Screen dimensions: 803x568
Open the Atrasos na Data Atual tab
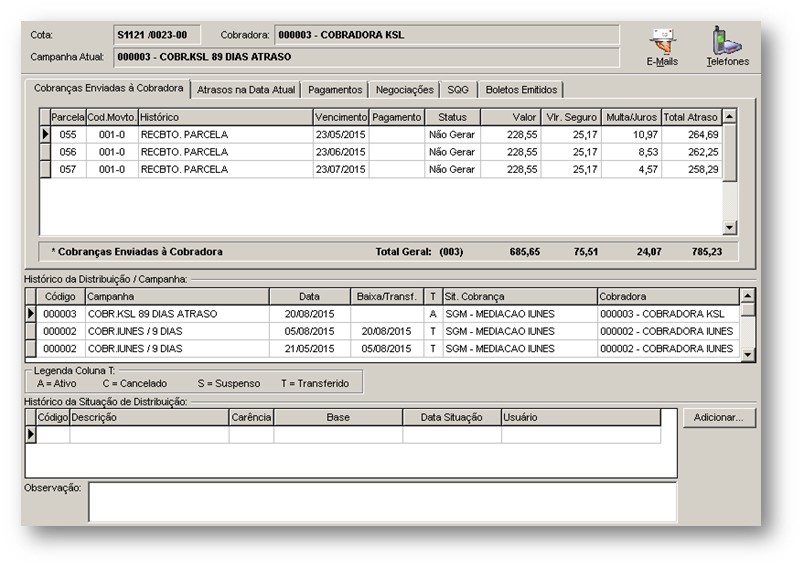coord(246,90)
